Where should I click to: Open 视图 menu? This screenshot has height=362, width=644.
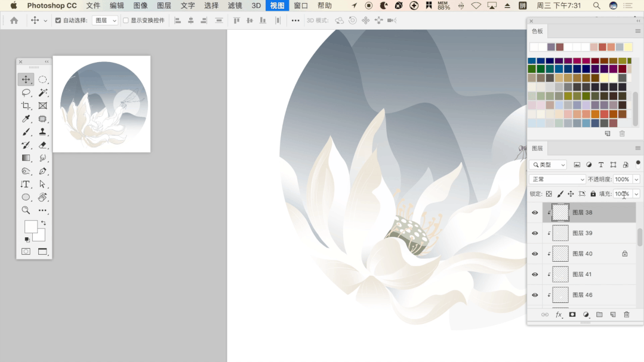277,5
